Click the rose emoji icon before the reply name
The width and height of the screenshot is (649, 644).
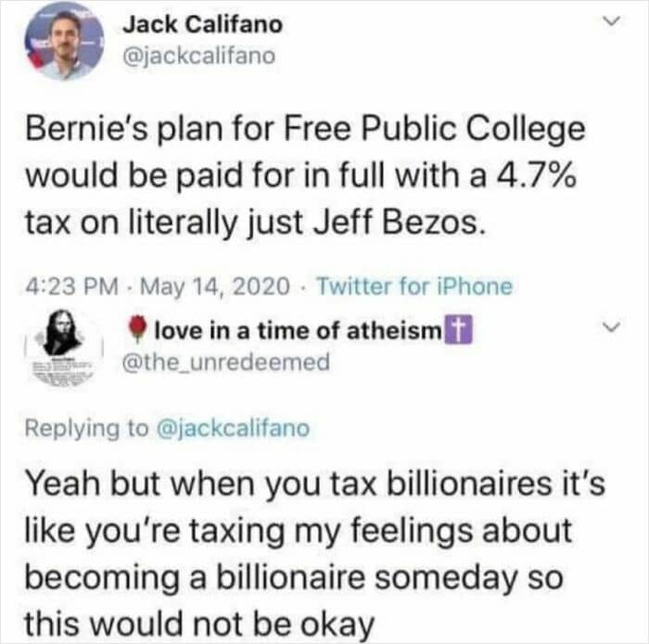135,330
